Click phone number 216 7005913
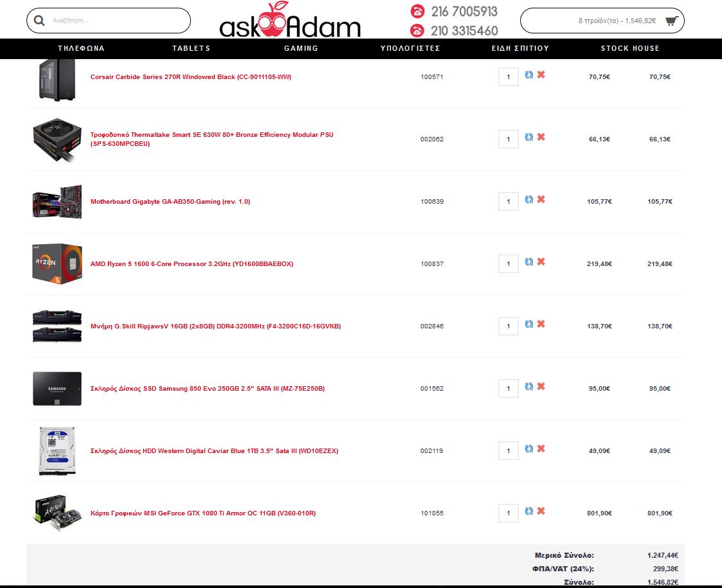The width and height of the screenshot is (722, 588). [x=464, y=12]
